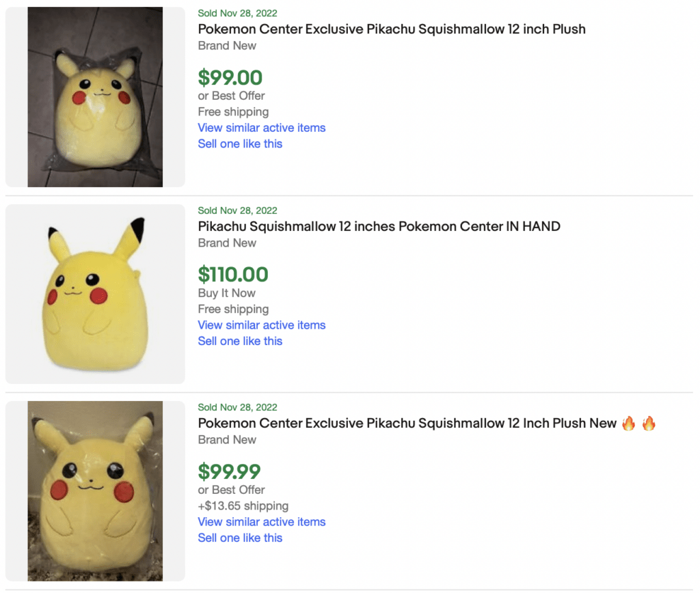
Task: Click View similar active items under the $99.99 listing
Action: click(x=261, y=521)
